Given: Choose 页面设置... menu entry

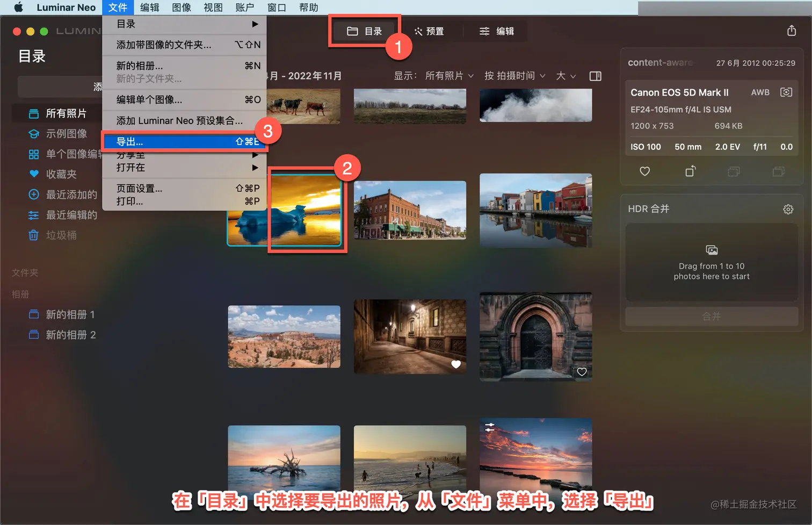Looking at the screenshot, I should pos(184,188).
